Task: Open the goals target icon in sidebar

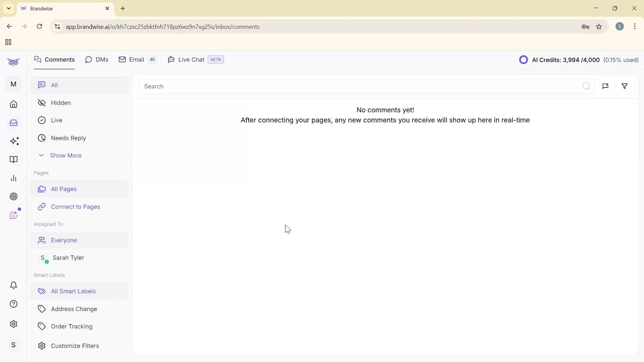Action: pos(13,196)
